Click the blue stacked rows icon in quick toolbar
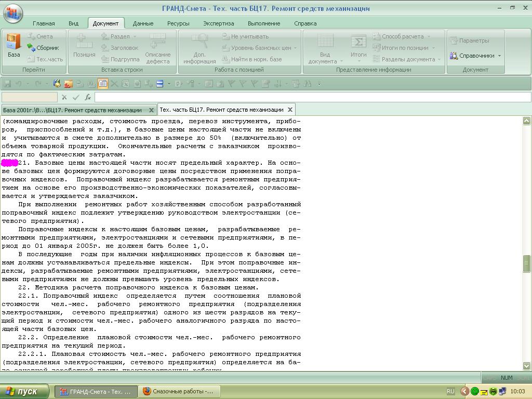The width and height of the screenshot is (532, 399). 159,84
